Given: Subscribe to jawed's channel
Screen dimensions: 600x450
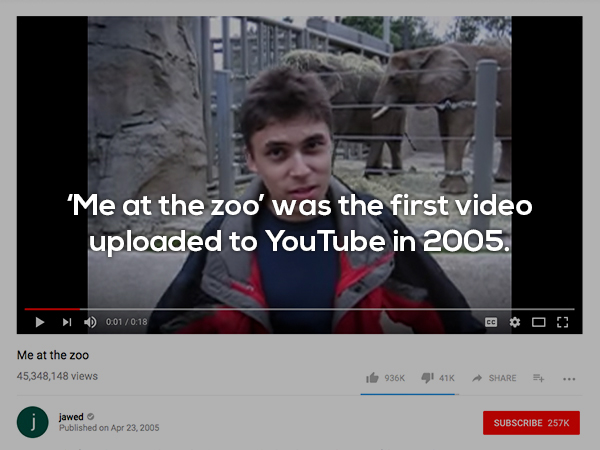Looking at the screenshot, I should (x=531, y=423).
